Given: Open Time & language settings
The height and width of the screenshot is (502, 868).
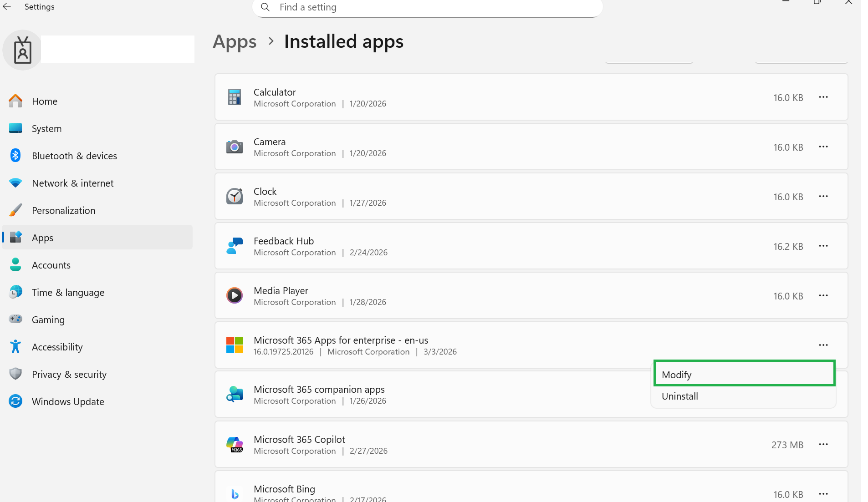Looking at the screenshot, I should [x=68, y=293].
